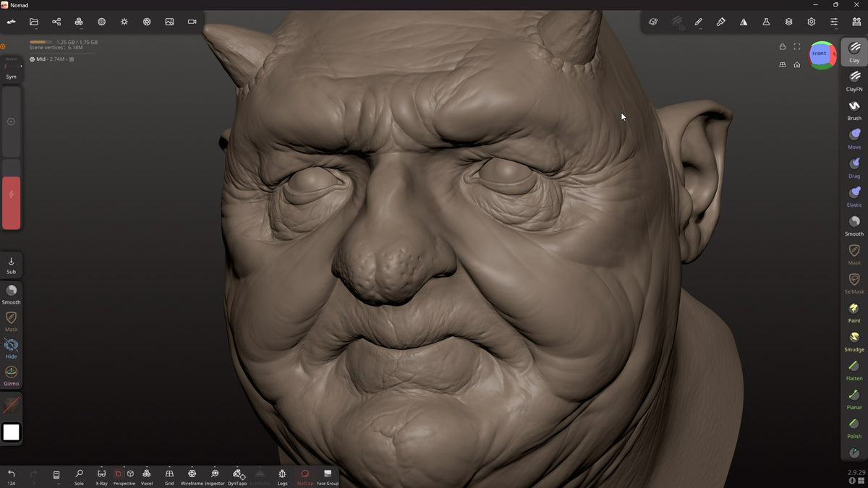Image resolution: width=868 pixels, height=488 pixels.
Task: Toggle Smooth shortcut on left panel
Action: click(x=11, y=294)
